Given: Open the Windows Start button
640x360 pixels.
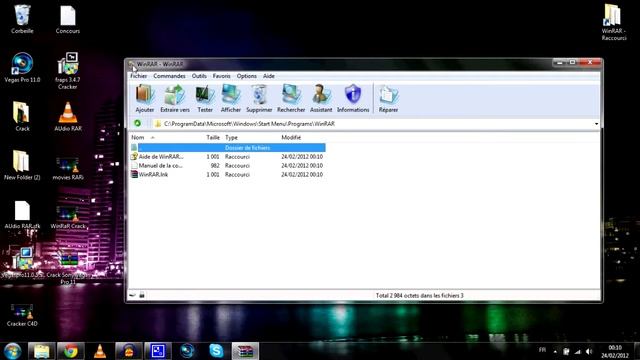Looking at the screenshot, I should [12, 351].
